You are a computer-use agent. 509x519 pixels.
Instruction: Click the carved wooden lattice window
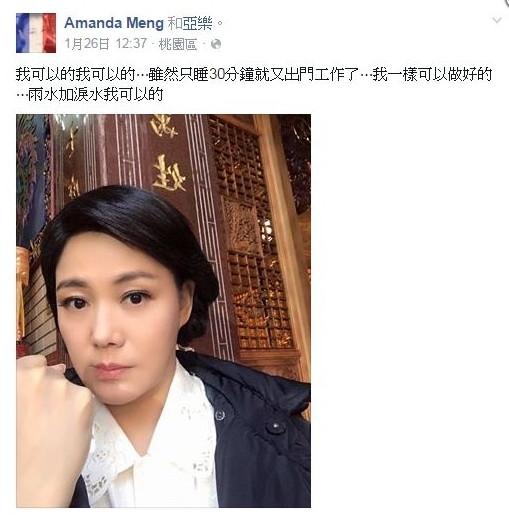coord(252,233)
